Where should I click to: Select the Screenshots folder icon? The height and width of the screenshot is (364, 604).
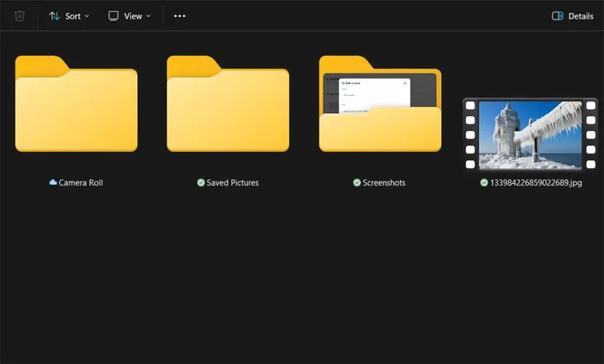tap(380, 104)
